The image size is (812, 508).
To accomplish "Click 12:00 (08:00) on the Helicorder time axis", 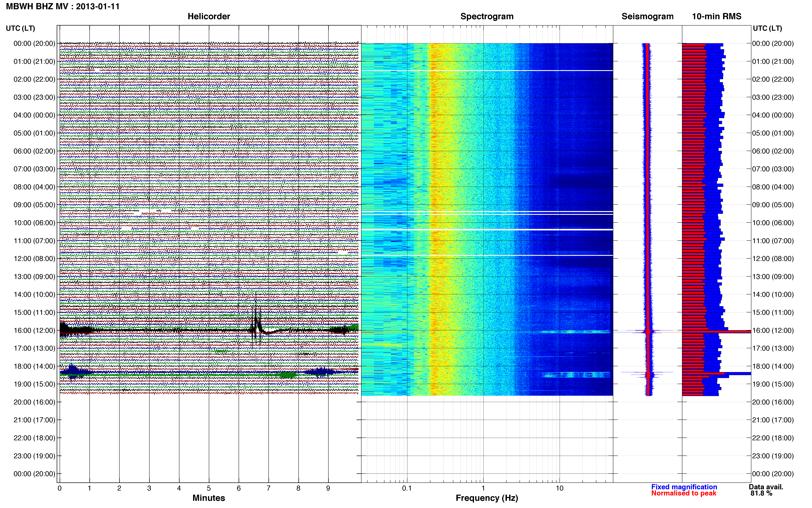I will (x=34, y=259).
